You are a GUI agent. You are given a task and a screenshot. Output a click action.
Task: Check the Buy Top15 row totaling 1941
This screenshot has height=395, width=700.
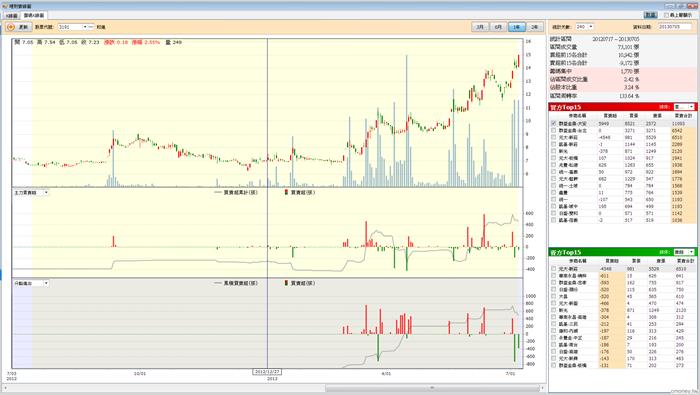554,158
